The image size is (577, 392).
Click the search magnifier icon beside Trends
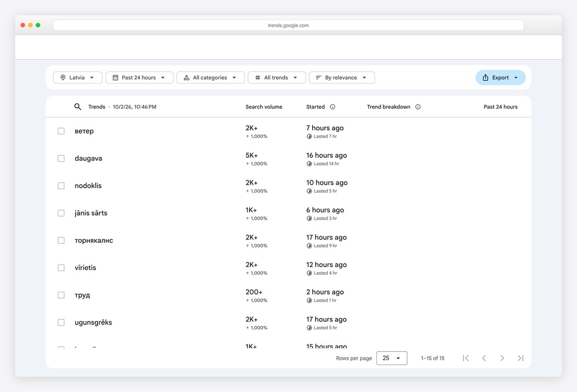pyautogui.click(x=77, y=107)
